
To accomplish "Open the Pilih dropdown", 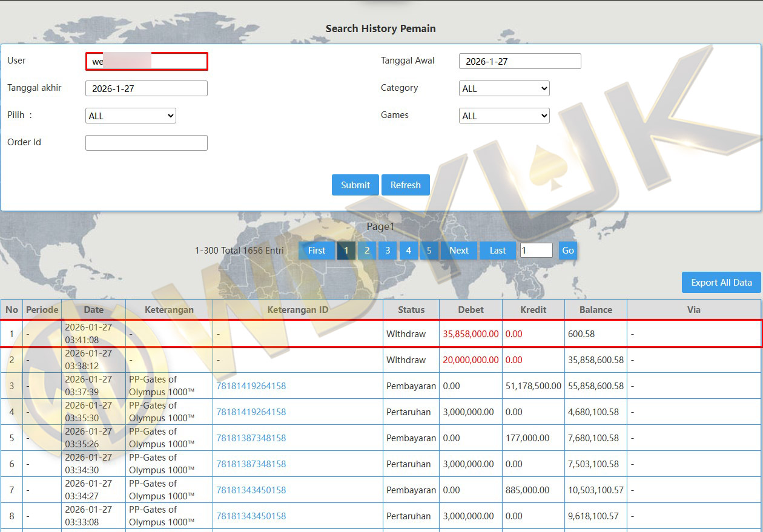I will tap(131, 116).
